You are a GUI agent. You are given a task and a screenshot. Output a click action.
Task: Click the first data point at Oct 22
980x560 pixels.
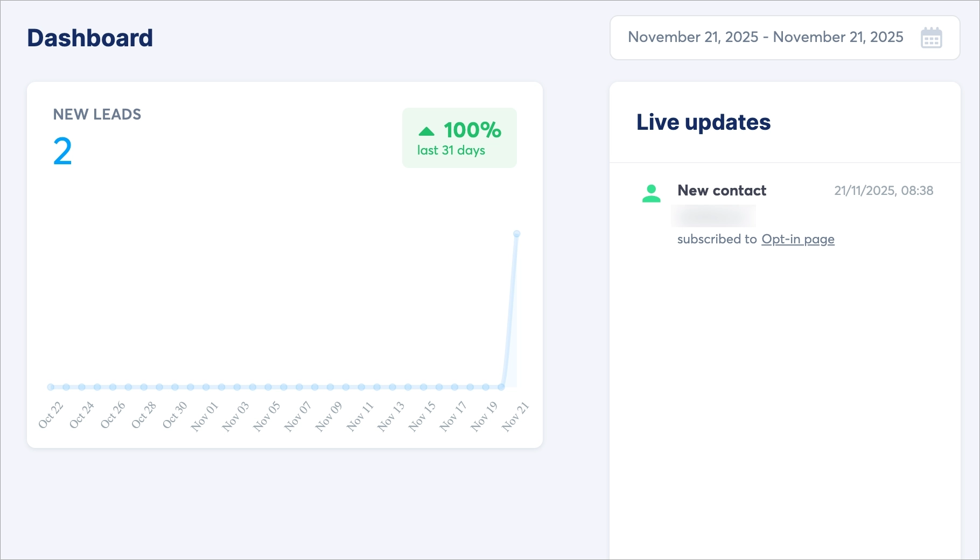click(x=51, y=387)
